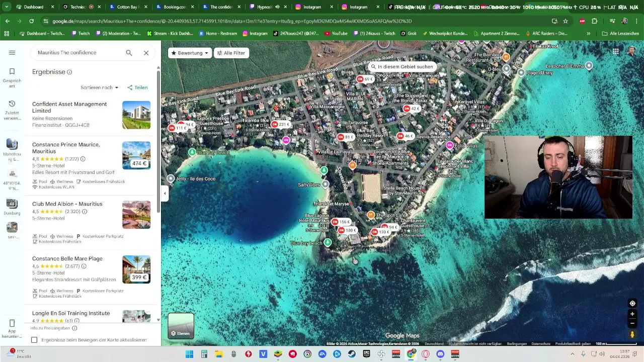Open the YouTube bookmark
Screen dimensions: 644x362
pos(336,33)
